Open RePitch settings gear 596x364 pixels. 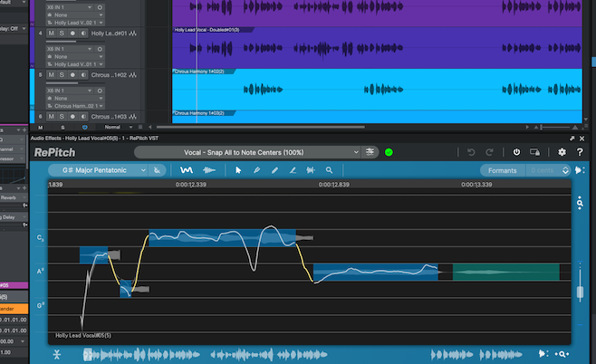(562, 152)
